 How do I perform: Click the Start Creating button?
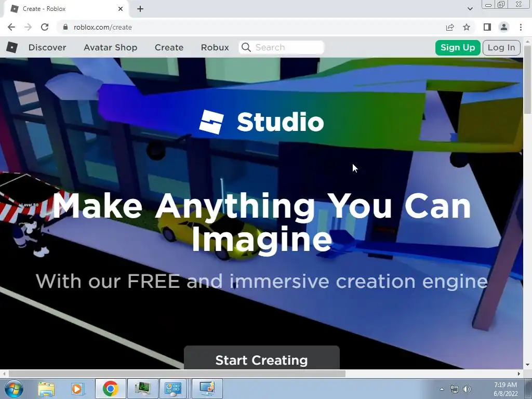[262, 358]
